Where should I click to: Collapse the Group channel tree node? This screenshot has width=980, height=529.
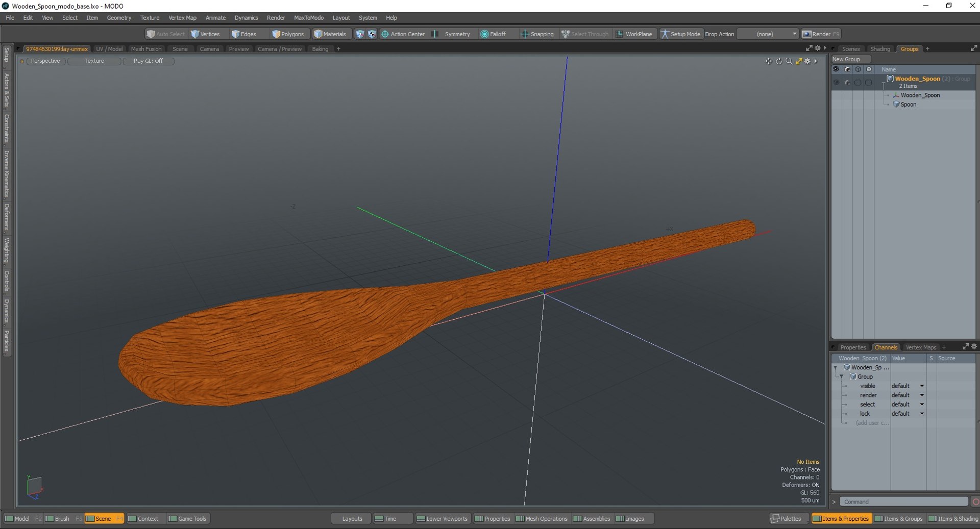tap(842, 376)
